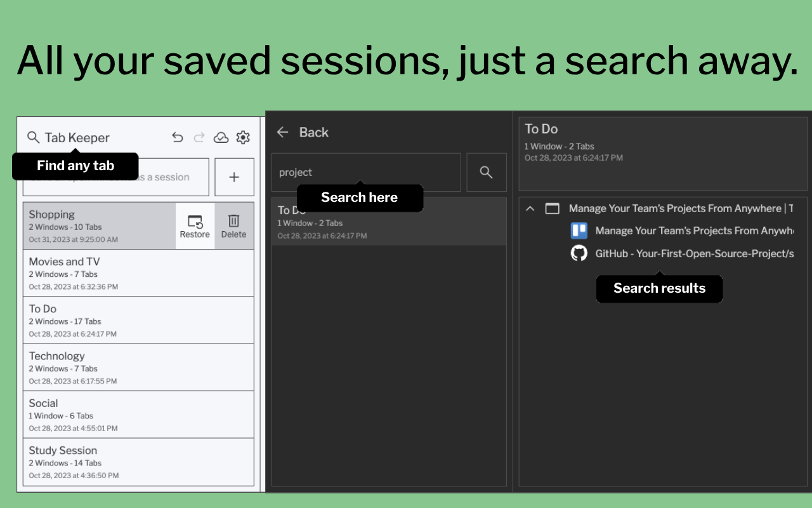
Task: Open the Study Session entry
Action: pyautogui.click(x=138, y=462)
